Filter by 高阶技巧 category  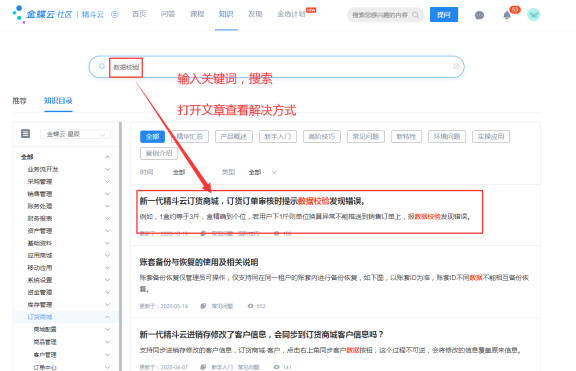[x=322, y=137]
